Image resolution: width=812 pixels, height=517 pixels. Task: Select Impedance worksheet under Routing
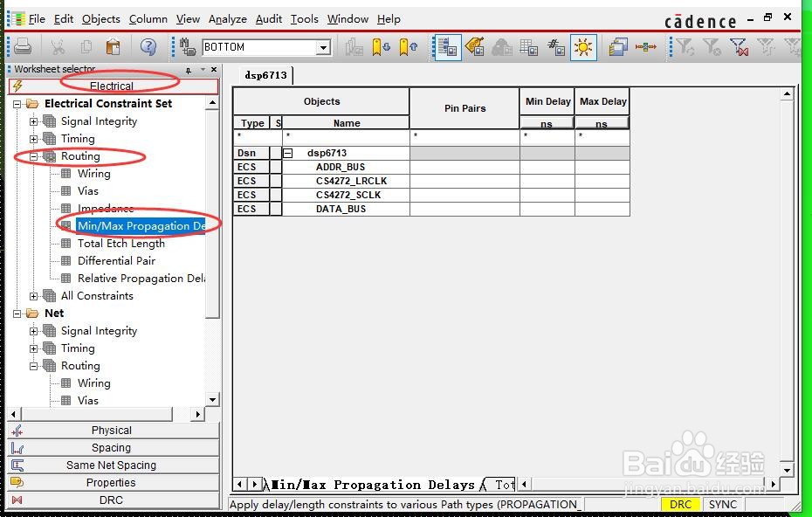click(x=106, y=209)
